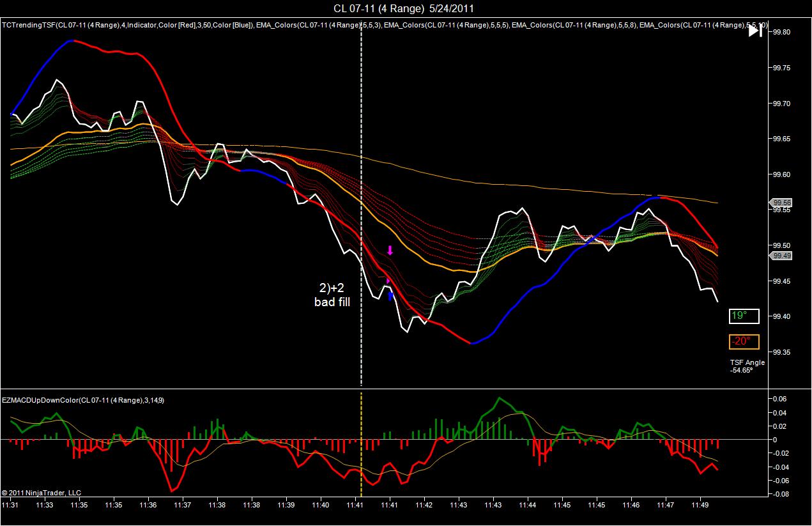Click the 11:31 time axis label
The height and width of the screenshot is (526, 812).
[10, 505]
